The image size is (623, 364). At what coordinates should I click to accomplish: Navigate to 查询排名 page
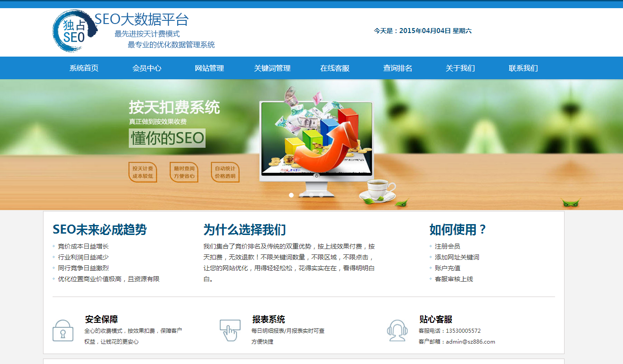pos(398,68)
